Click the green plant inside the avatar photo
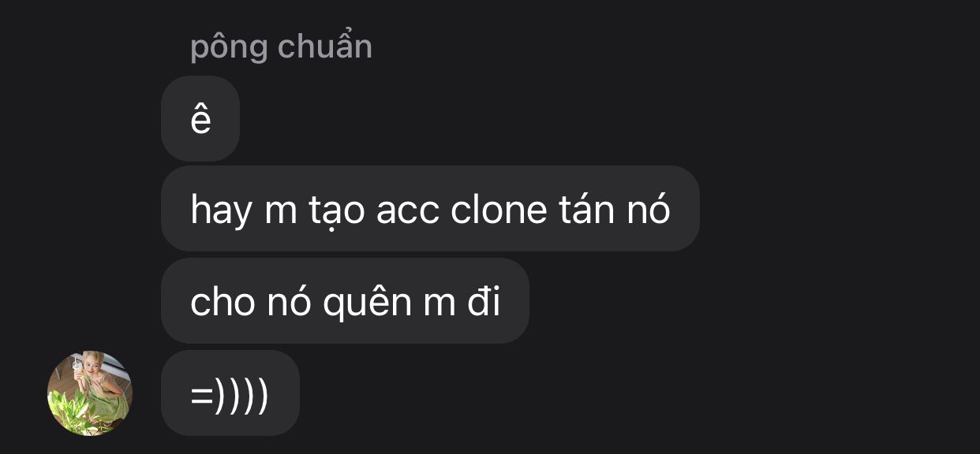This screenshot has height=454, width=980. point(69,410)
